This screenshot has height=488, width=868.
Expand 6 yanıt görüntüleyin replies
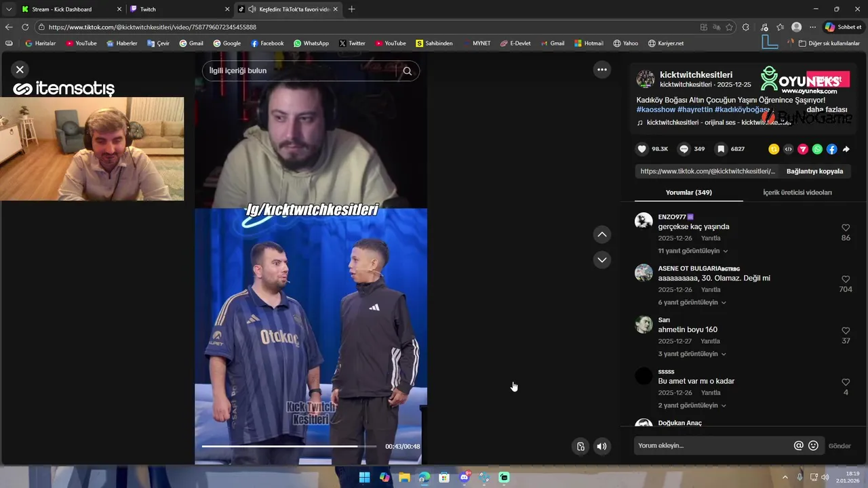692,302
